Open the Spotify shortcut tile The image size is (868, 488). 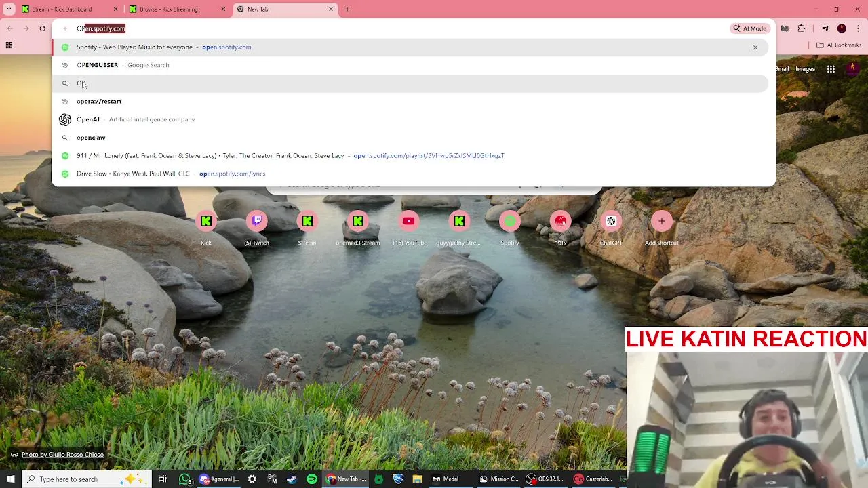click(x=509, y=228)
